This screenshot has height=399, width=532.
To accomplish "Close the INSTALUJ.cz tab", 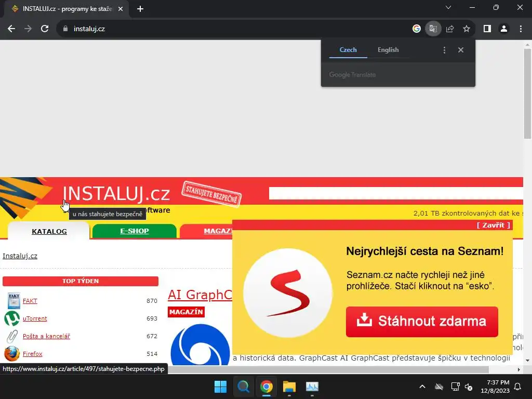I will (121, 9).
